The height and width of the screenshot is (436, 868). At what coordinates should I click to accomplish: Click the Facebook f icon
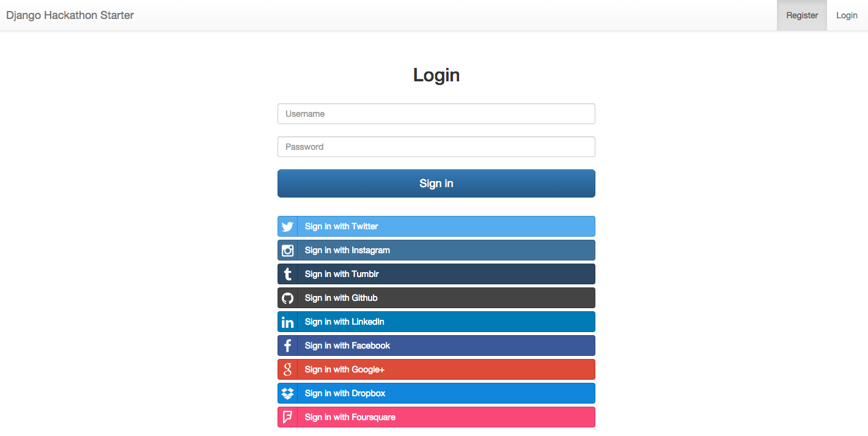(287, 345)
